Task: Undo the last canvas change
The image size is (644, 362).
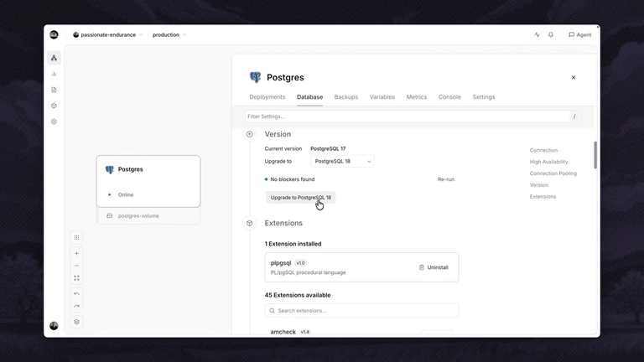Action: click(x=76, y=294)
